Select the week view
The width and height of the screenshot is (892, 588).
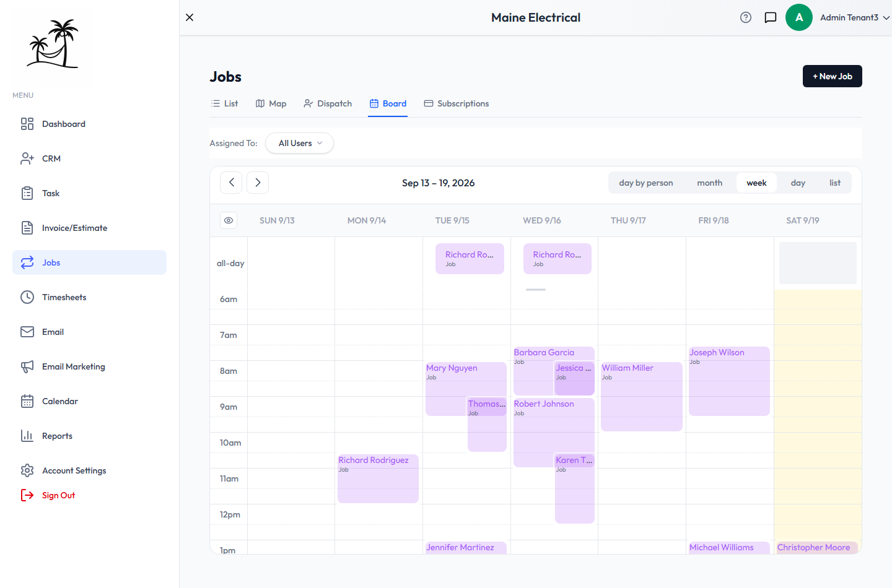click(x=756, y=183)
